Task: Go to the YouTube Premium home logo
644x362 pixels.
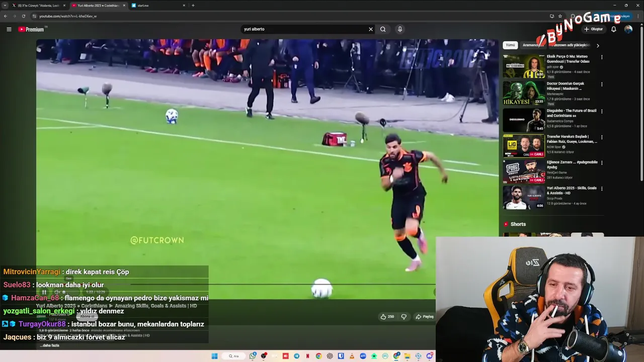Action: click(x=32, y=29)
